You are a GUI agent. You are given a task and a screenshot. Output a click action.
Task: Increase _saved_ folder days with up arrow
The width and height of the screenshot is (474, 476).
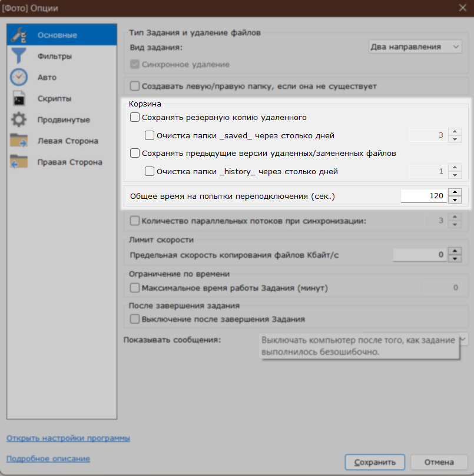pyautogui.click(x=455, y=131)
